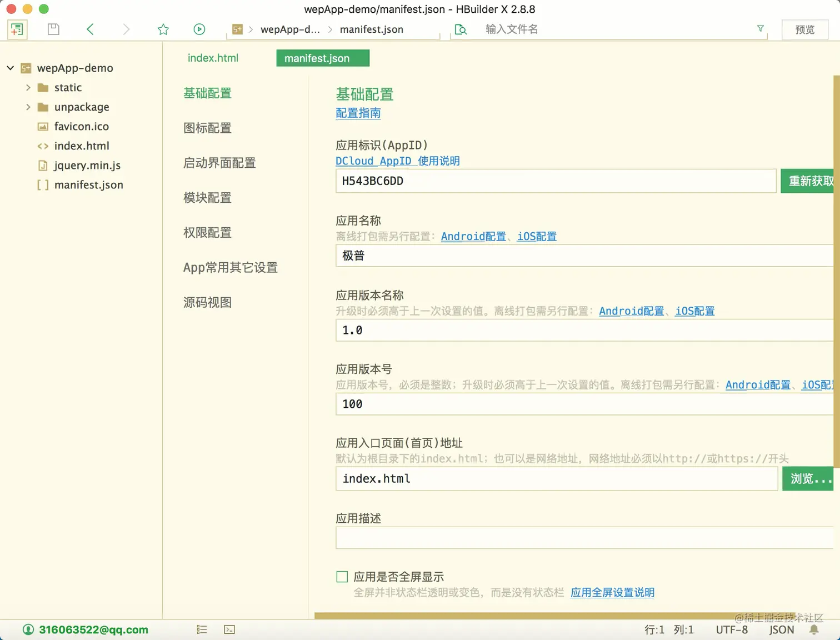
Task: Click the version name field showing 1.0
Action: pyautogui.click(x=584, y=330)
